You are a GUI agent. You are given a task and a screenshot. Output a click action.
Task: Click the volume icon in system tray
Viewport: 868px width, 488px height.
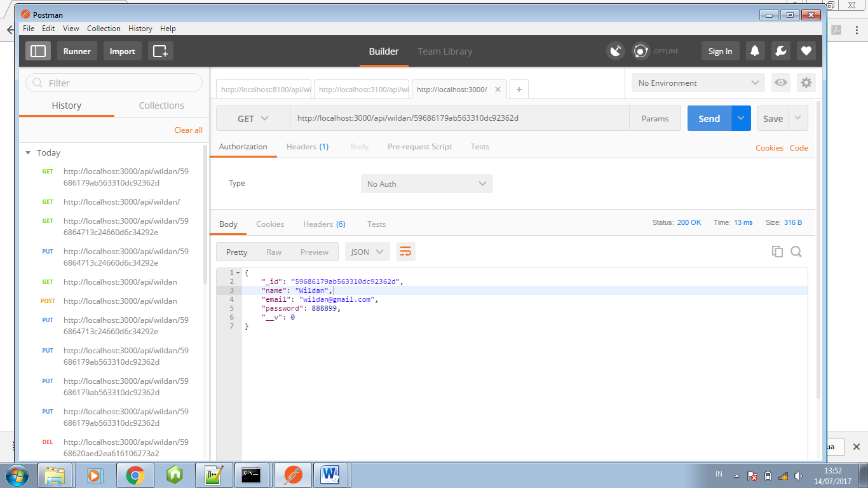799,475
